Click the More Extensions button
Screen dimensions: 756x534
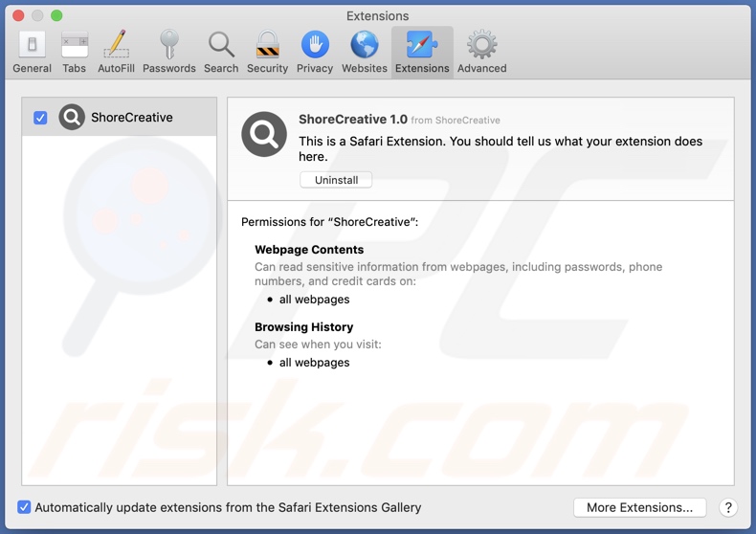point(640,507)
